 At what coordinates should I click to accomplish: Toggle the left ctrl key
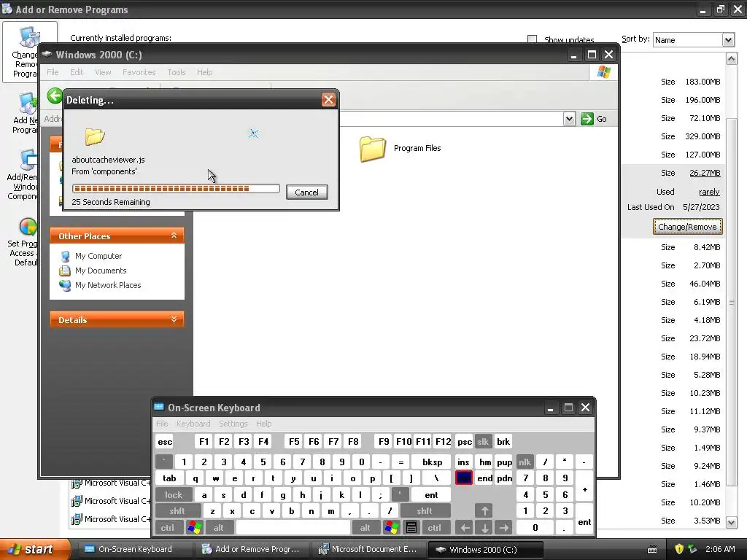pos(167,528)
